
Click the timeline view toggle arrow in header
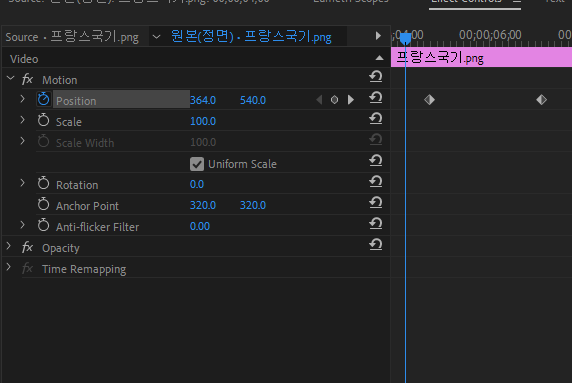coord(378,36)
